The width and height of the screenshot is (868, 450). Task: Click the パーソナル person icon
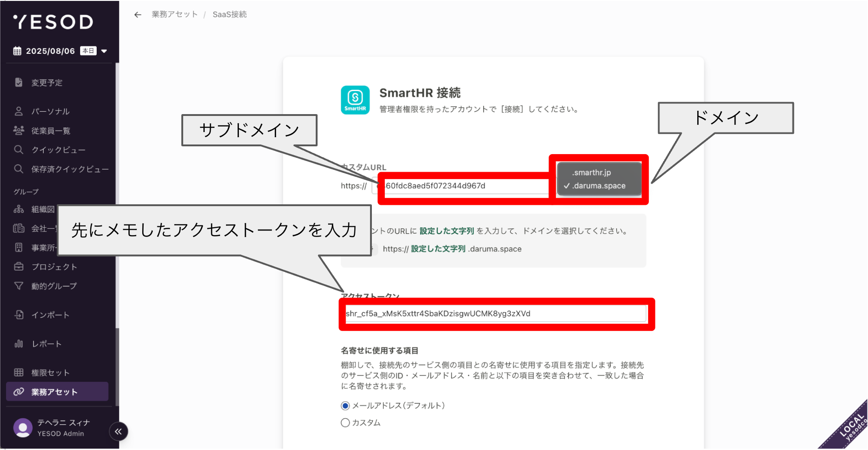tap(18, 111)
